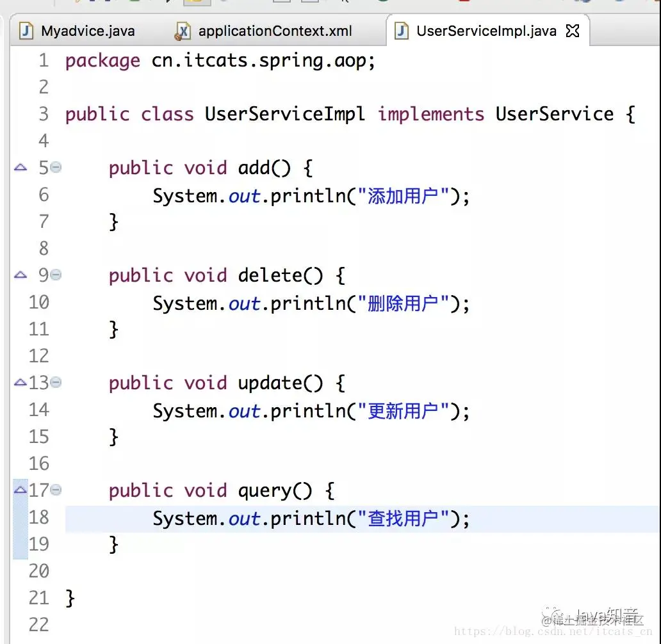Click line number 12 in the gutter

[39, 356]
